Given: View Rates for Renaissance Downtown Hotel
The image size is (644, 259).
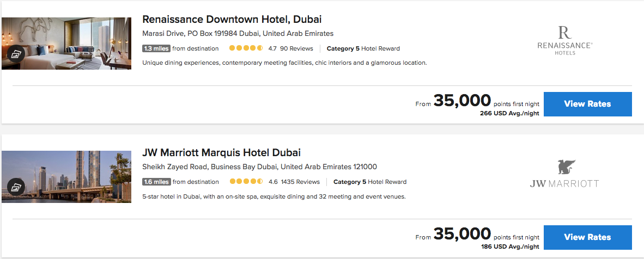Looking at the screenshot, I should click(x=587, y=104).
